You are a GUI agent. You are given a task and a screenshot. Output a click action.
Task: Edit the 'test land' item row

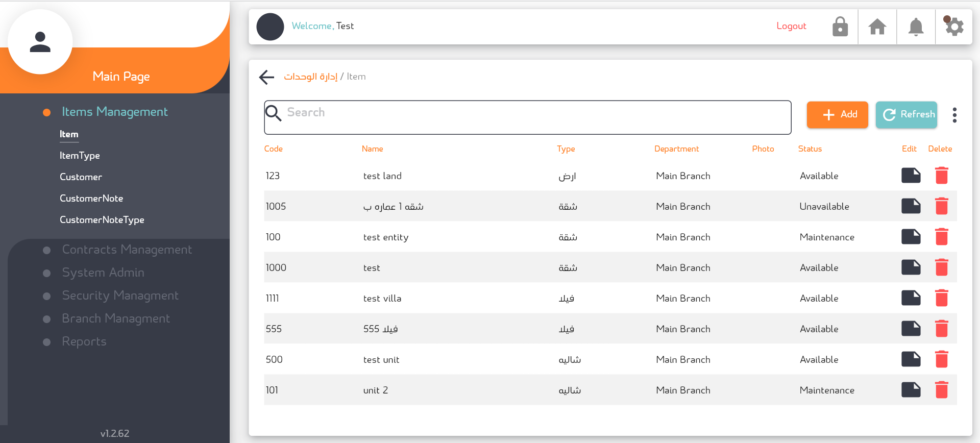pyautogui.click(x=911, y=176)
